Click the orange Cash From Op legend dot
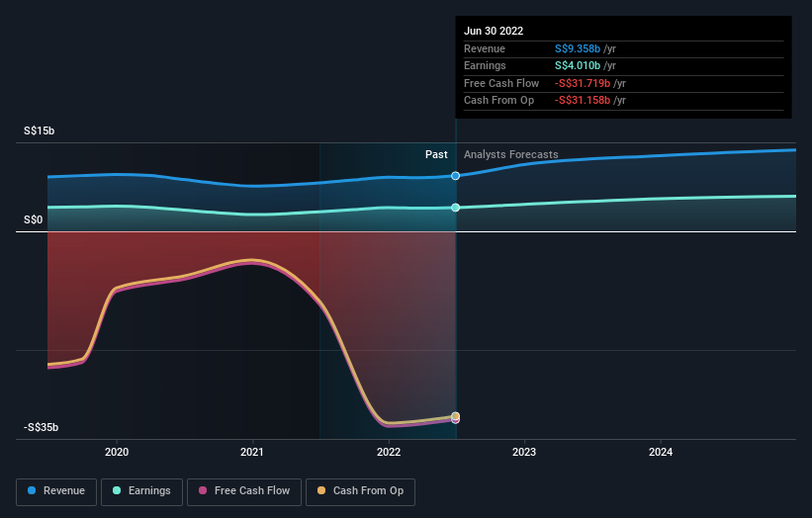Viewport: 812px width, 518px height. 321,490
